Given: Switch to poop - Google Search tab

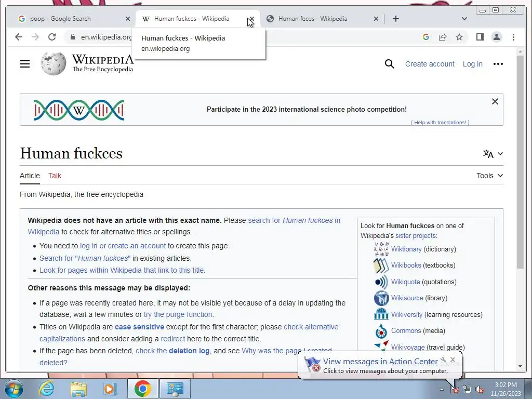Looking at the screenshot, I should [x=71, y=19].
